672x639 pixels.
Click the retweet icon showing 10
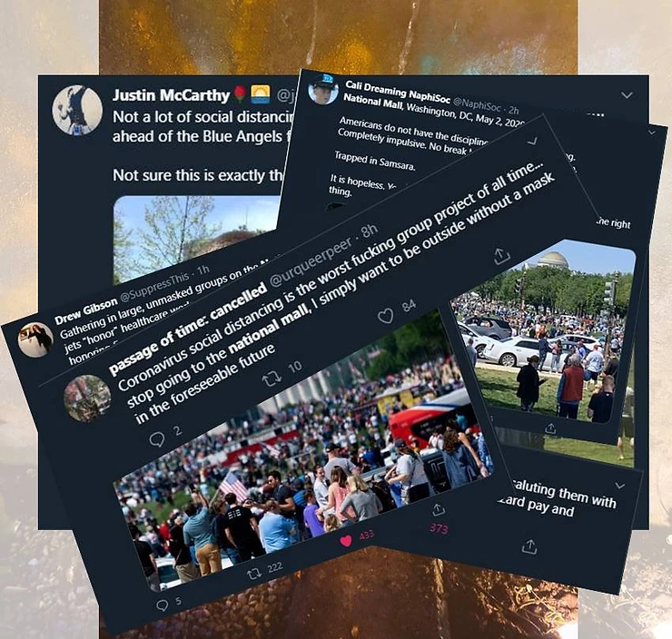272,379
